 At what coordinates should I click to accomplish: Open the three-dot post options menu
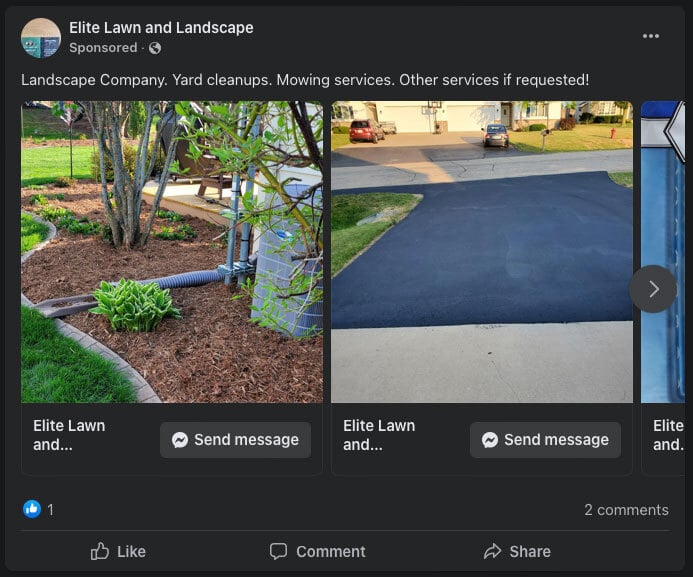click(651, 36)
